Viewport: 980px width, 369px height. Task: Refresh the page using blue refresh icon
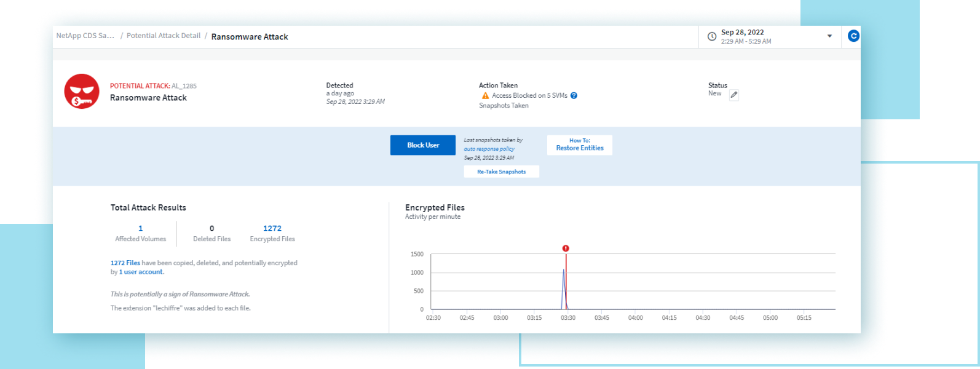(853, 36)
